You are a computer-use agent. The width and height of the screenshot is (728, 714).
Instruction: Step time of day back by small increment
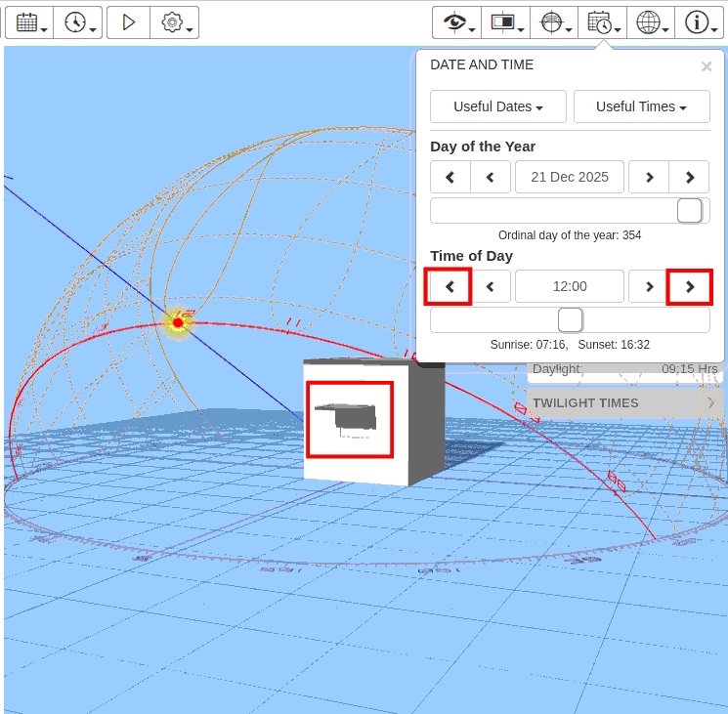point(492,286)
